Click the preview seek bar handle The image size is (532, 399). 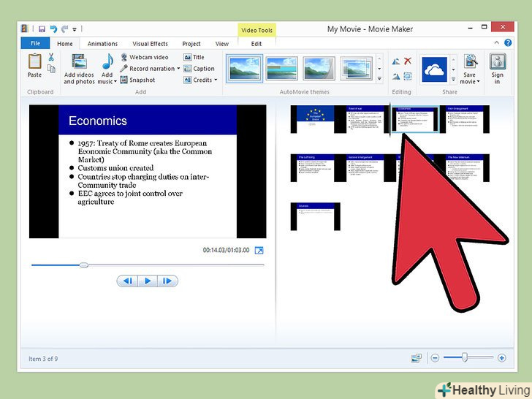tap(84, 265)
